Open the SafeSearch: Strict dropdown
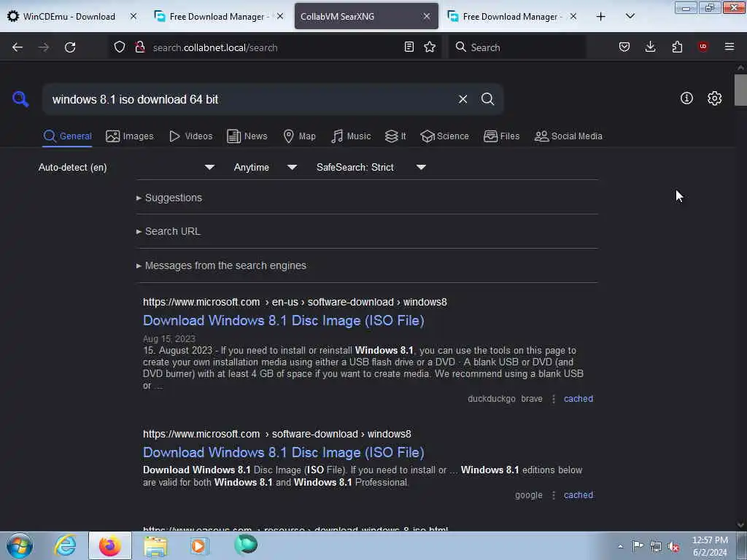Viewport: 747px width, 560px height. [371, 167]
